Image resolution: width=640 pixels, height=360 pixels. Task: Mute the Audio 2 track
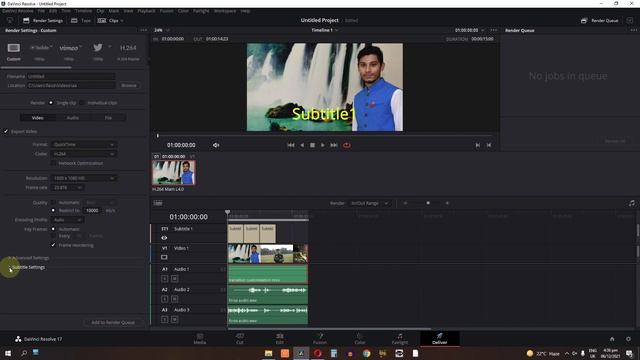coord(174,299)
